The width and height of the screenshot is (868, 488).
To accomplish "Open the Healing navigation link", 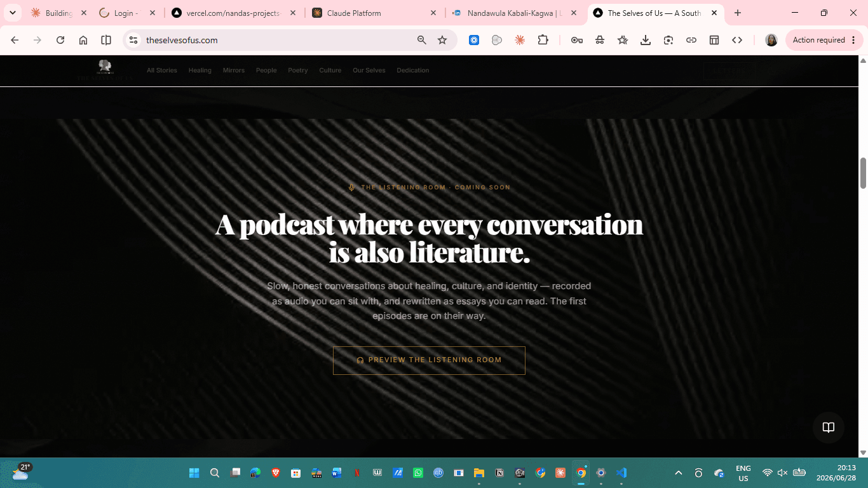I will tap(200, 71).
